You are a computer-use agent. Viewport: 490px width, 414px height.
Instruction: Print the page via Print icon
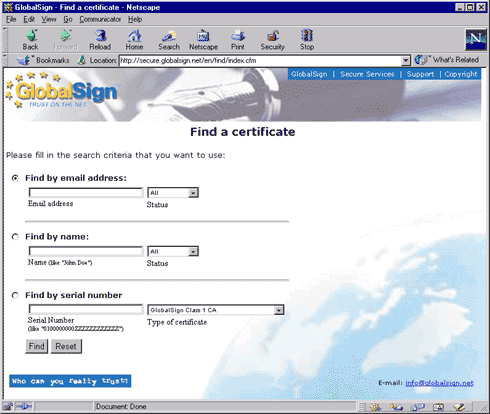click(238, 40)
